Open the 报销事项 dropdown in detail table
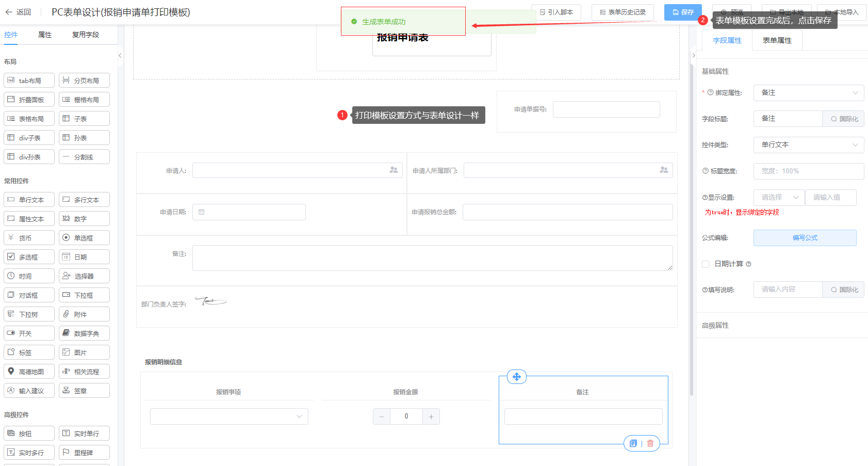868x466 pixels. tap(229, 416)
